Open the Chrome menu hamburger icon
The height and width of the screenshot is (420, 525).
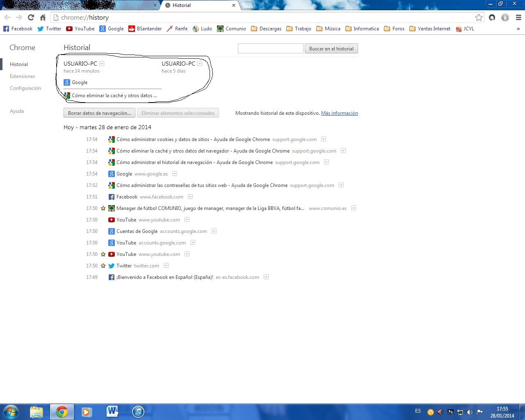[518, 17]
